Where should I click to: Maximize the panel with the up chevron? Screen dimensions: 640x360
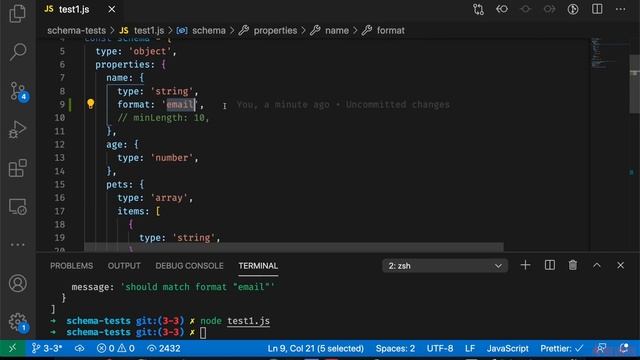[x=597, y=265]
